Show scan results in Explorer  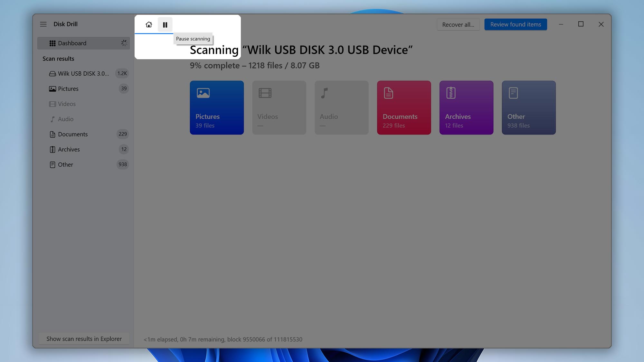[x=84, y=339]
